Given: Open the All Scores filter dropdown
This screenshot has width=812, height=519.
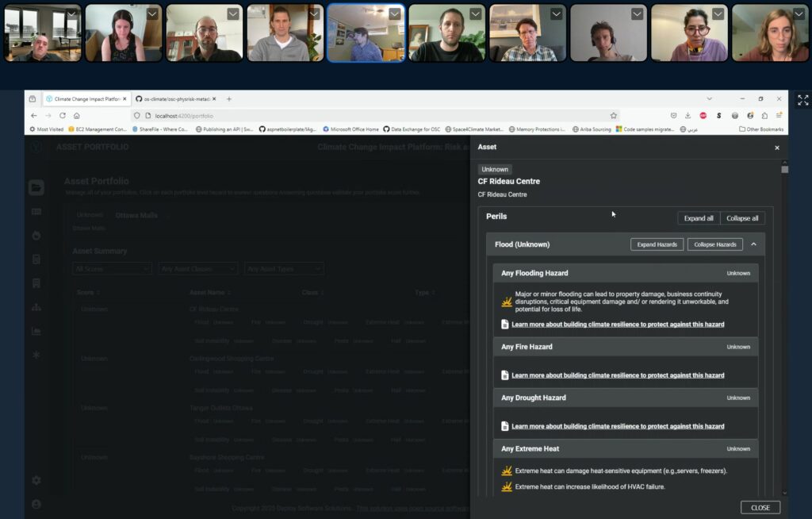Looking at the screenshot, I should point(112,268).
